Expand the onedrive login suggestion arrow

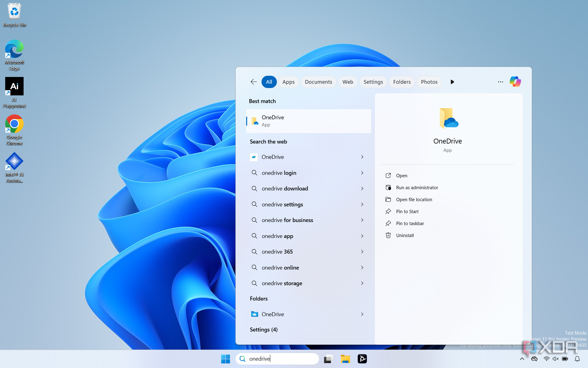[362, 173]
